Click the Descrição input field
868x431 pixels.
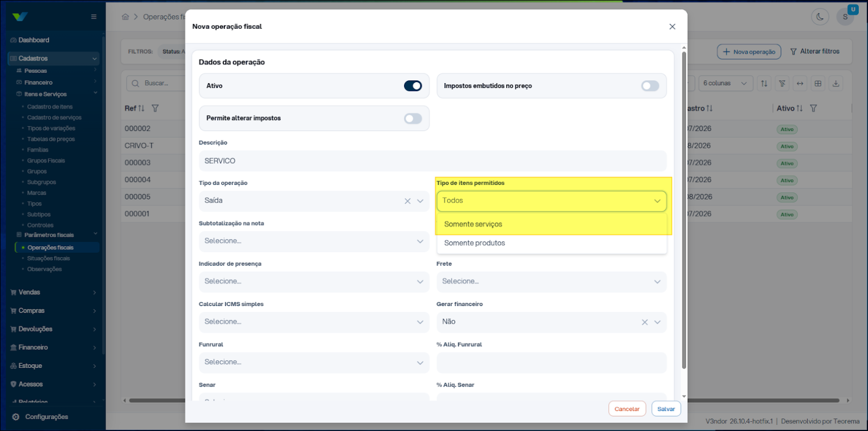tap(433, 161)
